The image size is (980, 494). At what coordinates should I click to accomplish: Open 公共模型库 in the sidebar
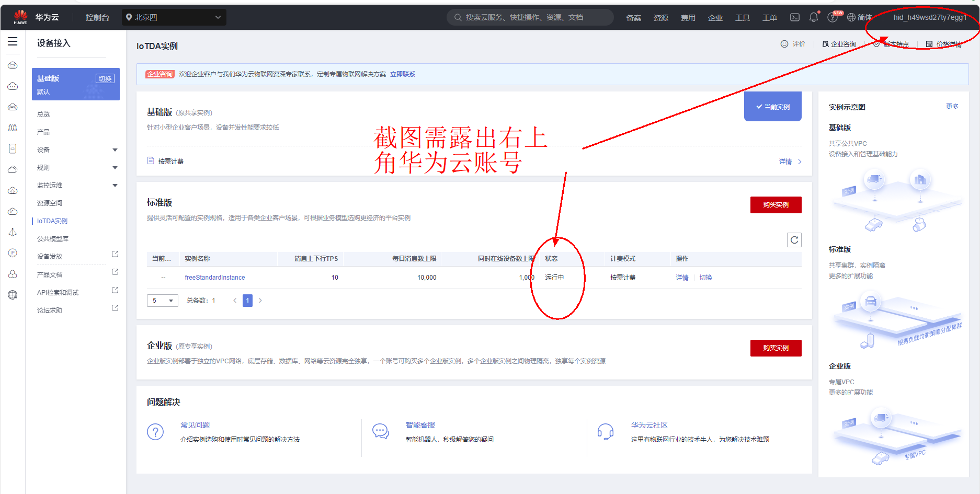(53, 239)
